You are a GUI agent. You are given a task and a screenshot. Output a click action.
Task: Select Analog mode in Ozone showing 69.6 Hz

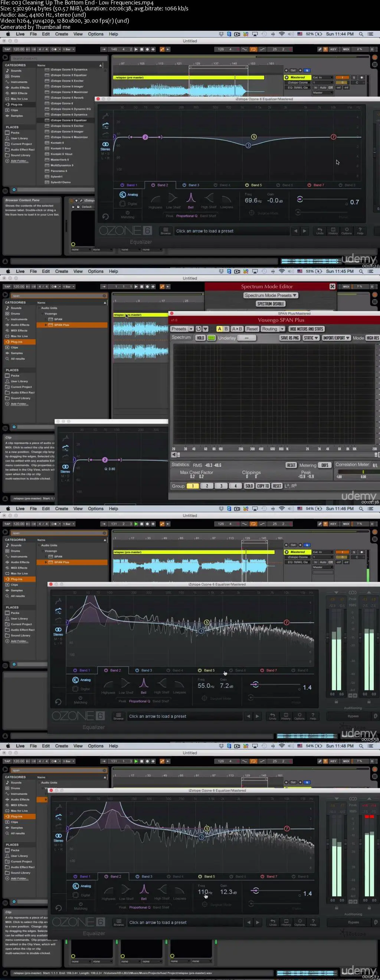click(x=128, y=194)
